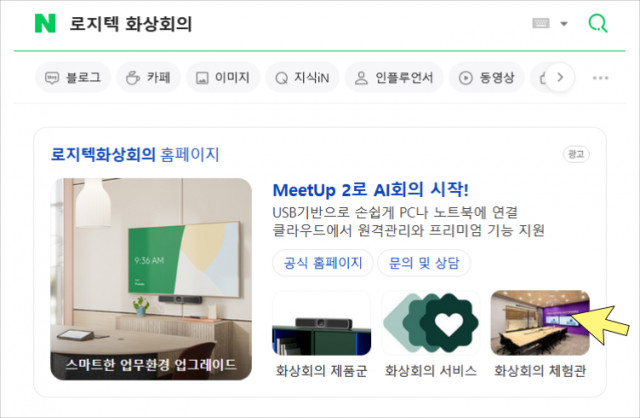Open the on-screen keyboard icon
This screenshot has height=418, width=640.
coord(541,23)
